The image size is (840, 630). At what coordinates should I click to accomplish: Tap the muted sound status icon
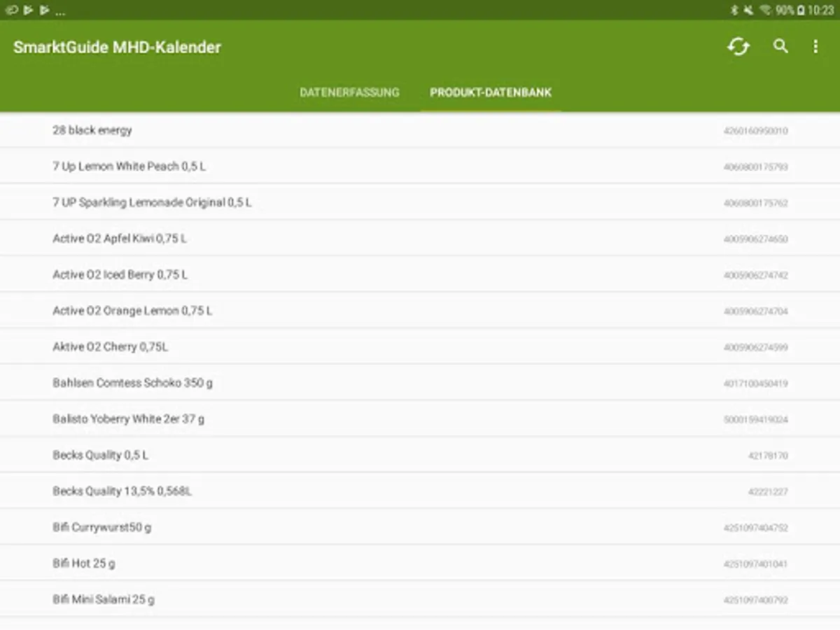[749, 10]
